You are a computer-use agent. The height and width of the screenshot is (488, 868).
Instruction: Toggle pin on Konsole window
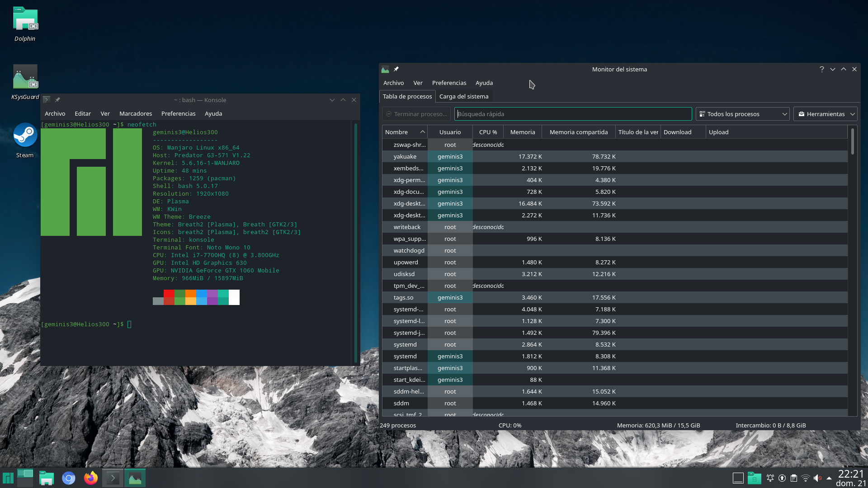click(x=57, y=100)
